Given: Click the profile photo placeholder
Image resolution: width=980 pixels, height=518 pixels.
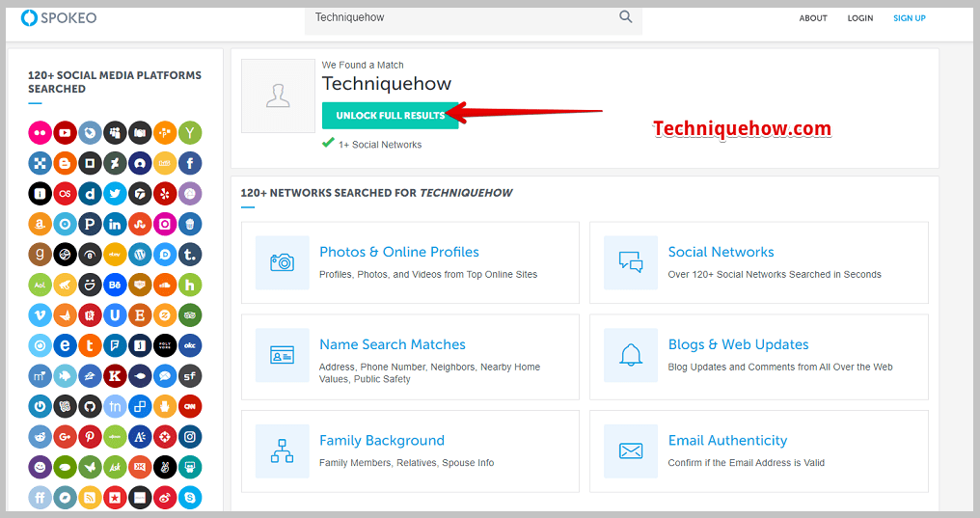Looking at the screenshot, I should 278,95.
